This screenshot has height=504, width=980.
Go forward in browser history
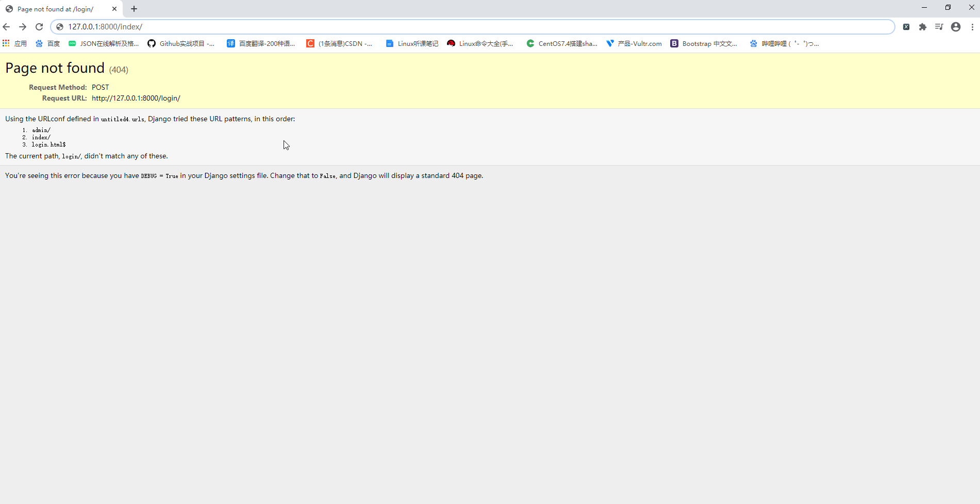pos(23,27)
